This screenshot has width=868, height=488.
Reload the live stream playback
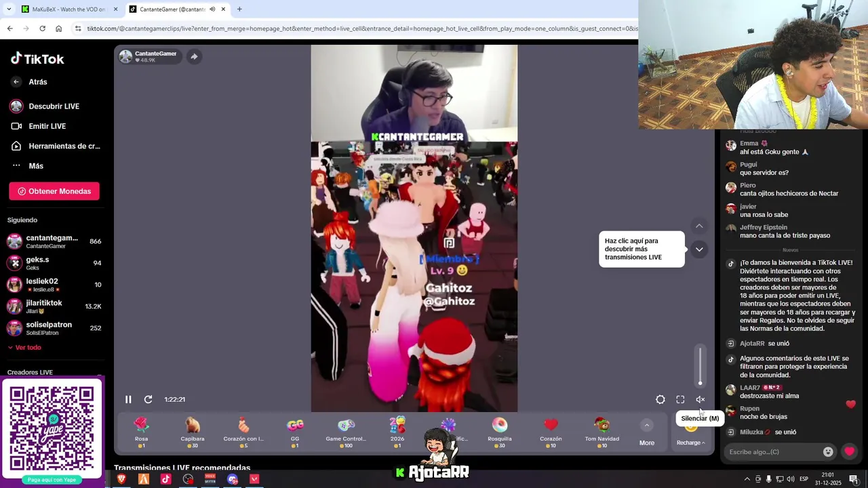(148, 399)
